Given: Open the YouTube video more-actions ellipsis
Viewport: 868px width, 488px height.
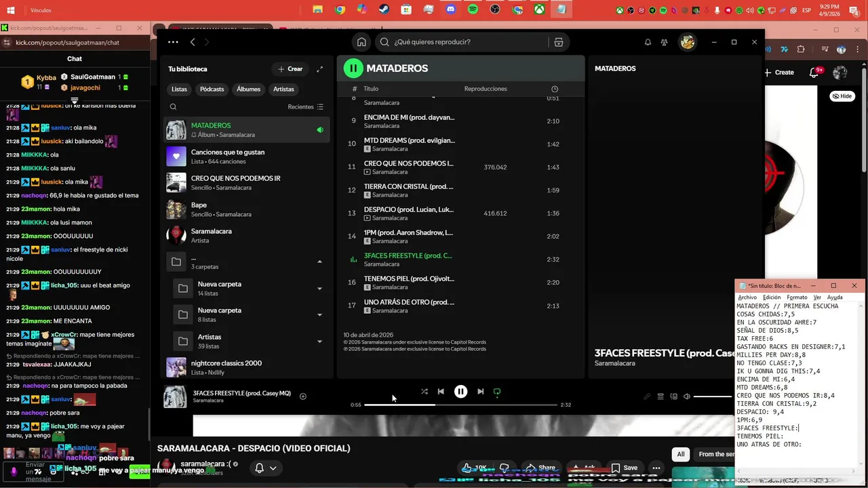Looking at the screenshot, I should tap(656, 468).
